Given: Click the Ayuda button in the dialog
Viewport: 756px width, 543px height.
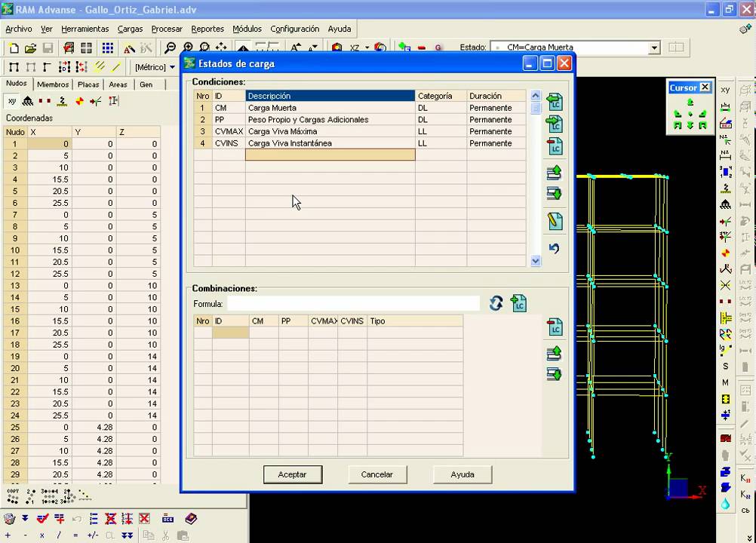Looking at the screenshot, I should coord(463,474).
